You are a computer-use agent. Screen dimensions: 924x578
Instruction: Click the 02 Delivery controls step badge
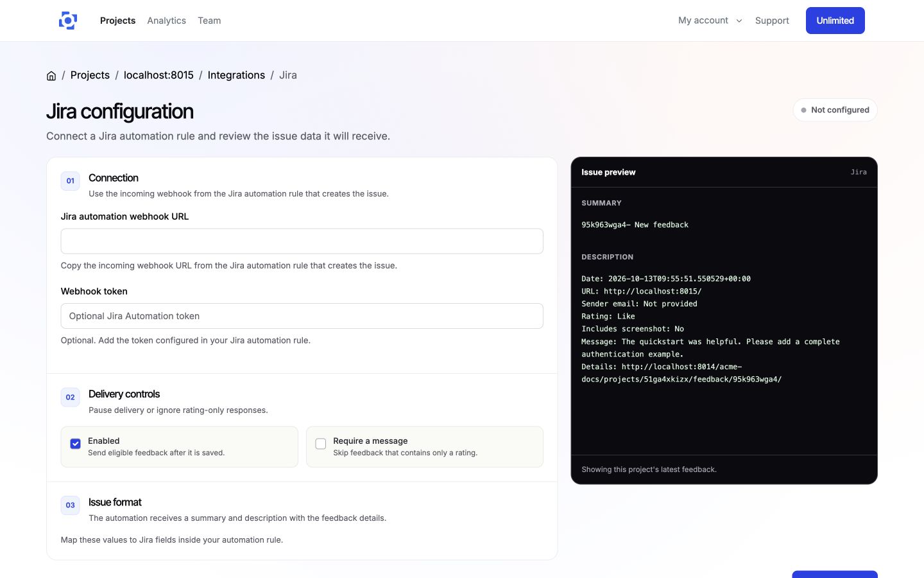tap(71, 398)
